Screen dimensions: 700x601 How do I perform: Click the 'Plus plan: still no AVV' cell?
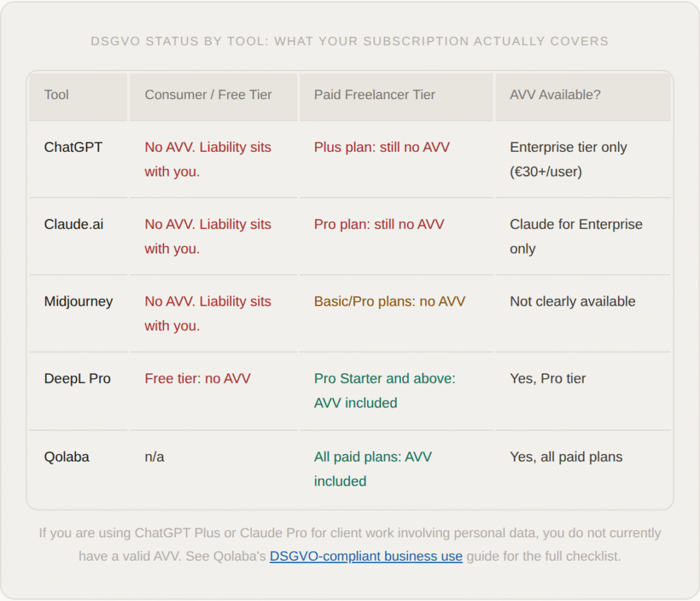pyautogui.click(x=381, y=147)
